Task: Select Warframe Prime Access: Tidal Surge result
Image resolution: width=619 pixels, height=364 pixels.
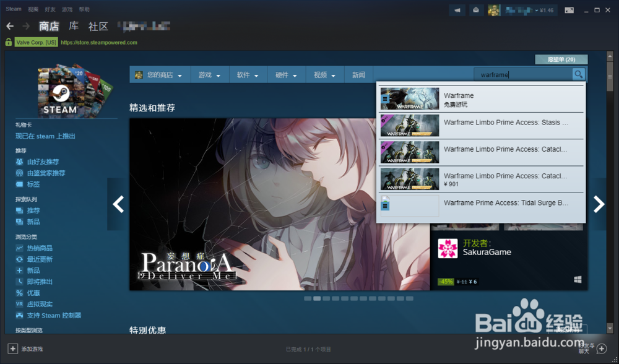Action: point(481,206)
